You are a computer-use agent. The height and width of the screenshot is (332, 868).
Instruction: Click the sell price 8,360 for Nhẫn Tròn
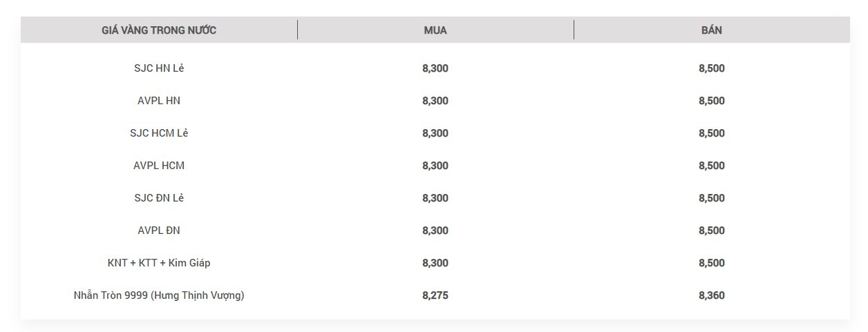[x=712, y=295]
